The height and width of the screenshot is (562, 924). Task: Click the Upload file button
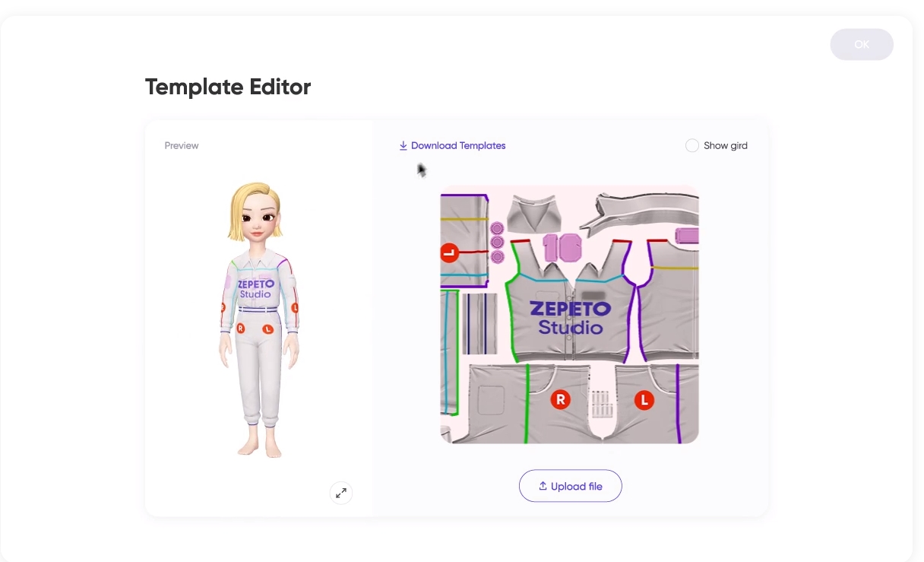point(571,486)
